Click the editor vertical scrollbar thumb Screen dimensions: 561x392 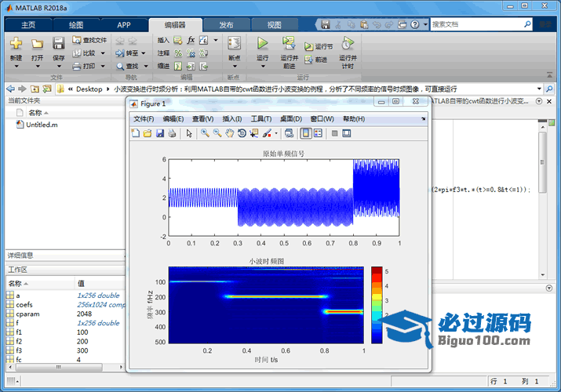(x=542, y=162)
